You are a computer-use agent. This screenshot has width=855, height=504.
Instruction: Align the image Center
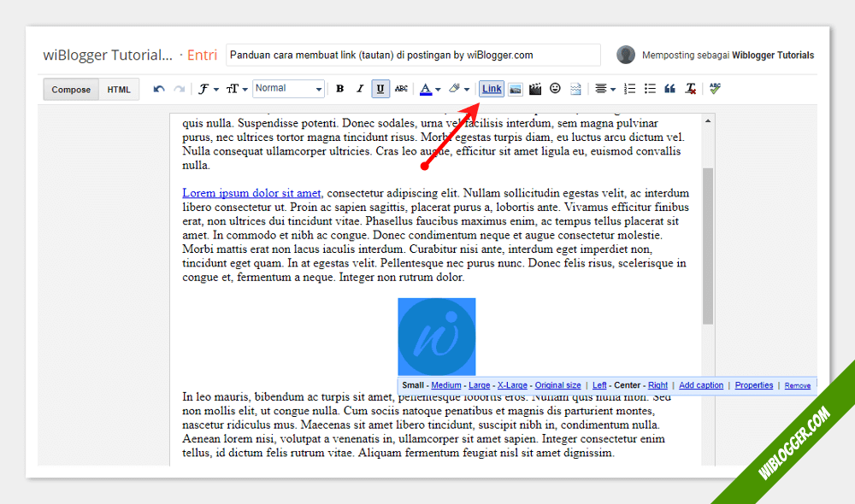[x=627, y=385]
